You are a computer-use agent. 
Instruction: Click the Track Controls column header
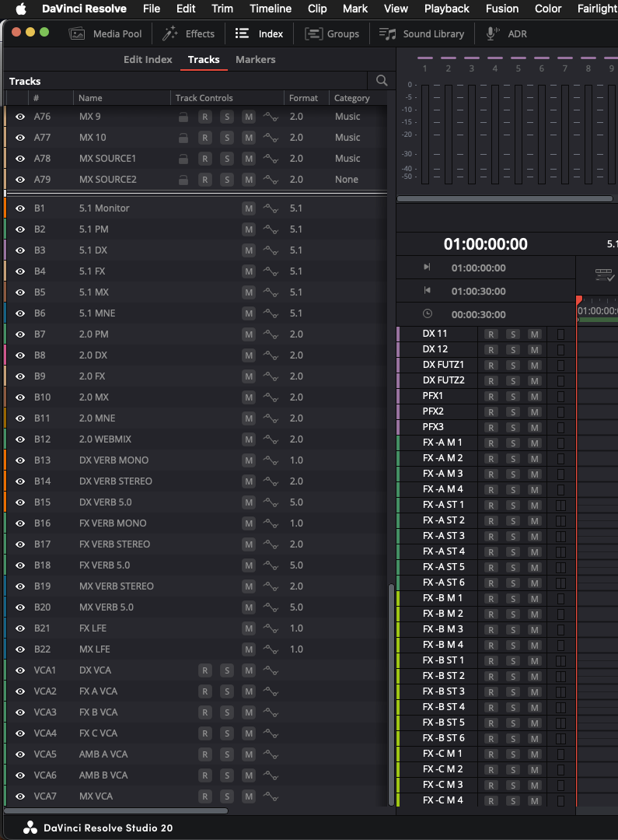pos(227,98)
